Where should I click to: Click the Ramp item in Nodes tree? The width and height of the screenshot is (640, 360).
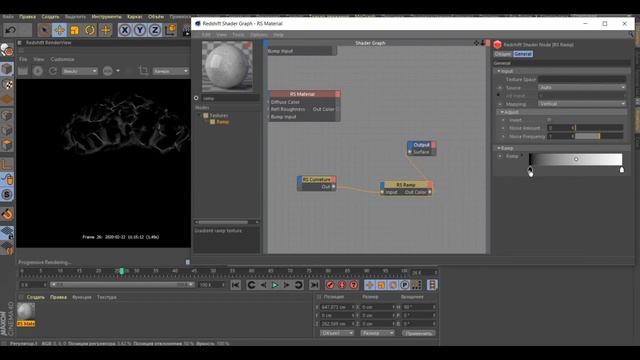[222, 122]
